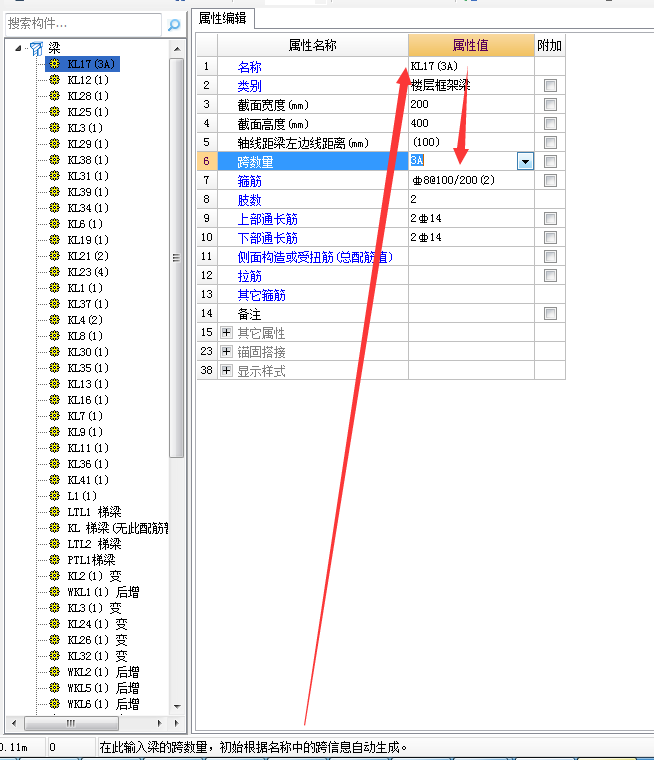Image resolution: width=654 pixels, height=760 pixels.
Task: Toggle the 附加 checkbox for 下部通长筋
Action: click(550, 237)
